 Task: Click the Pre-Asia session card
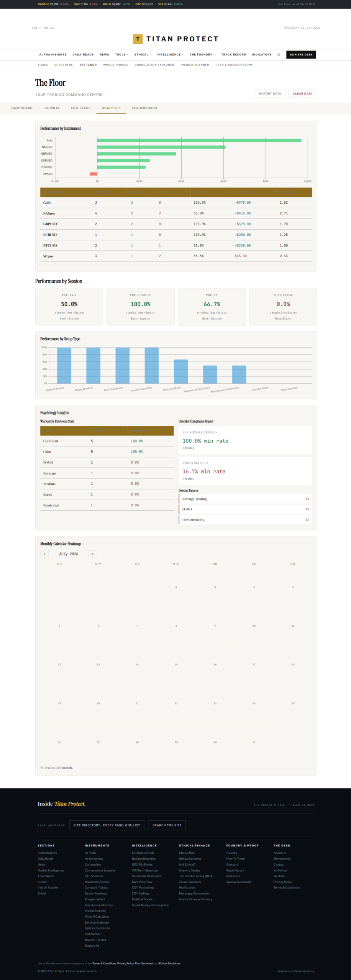click(x=69, y=307)
